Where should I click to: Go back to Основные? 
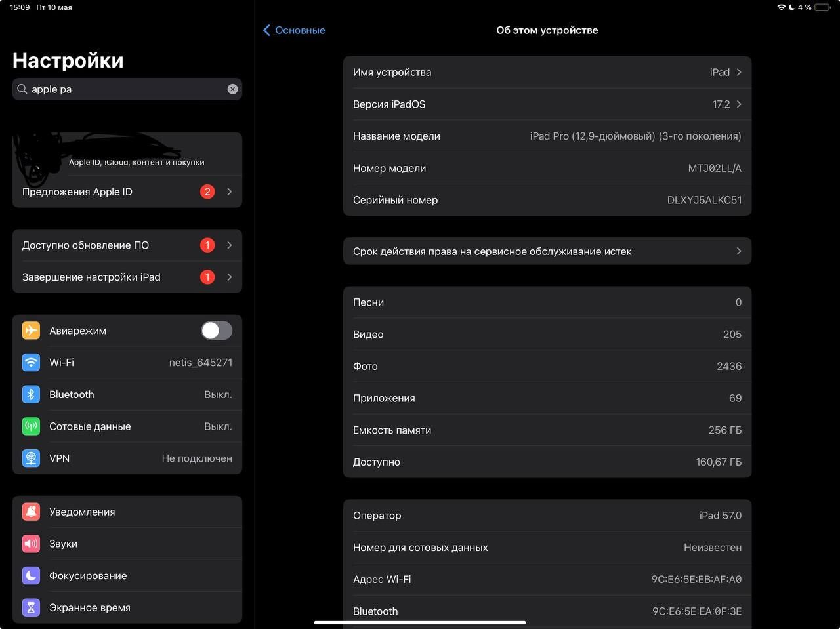point(294,30)
